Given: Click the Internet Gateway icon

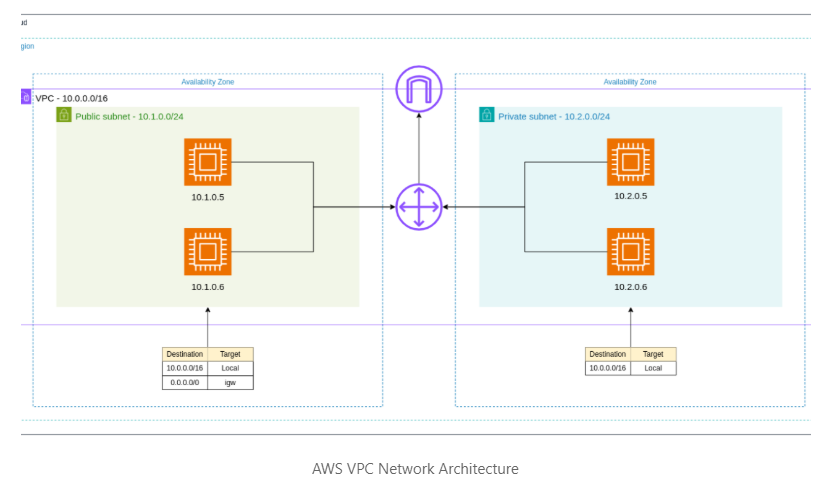Looking at the screenshot, I should click(x=419, y=89).
